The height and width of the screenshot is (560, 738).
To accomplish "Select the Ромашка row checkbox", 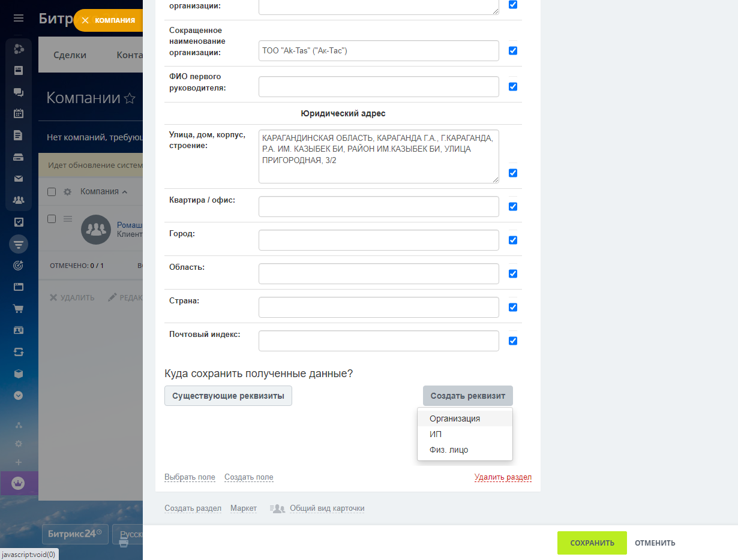I will [52, 219].
